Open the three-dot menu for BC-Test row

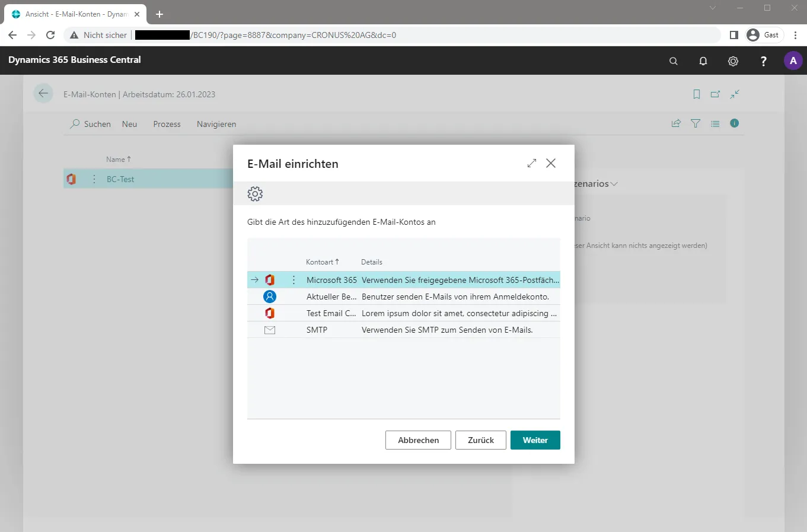click(x=94, y=179)
